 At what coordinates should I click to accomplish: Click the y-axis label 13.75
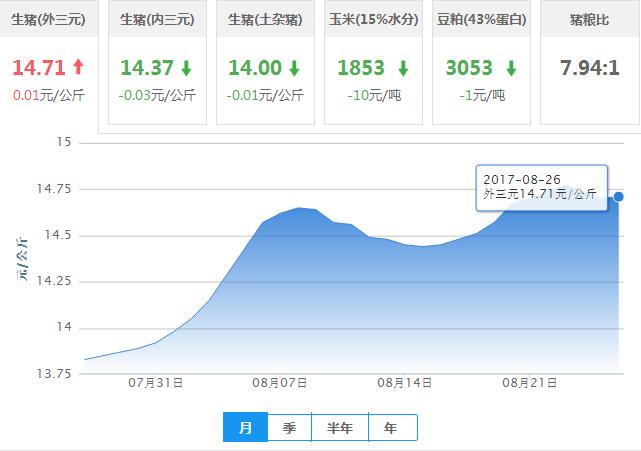point(54,374)
